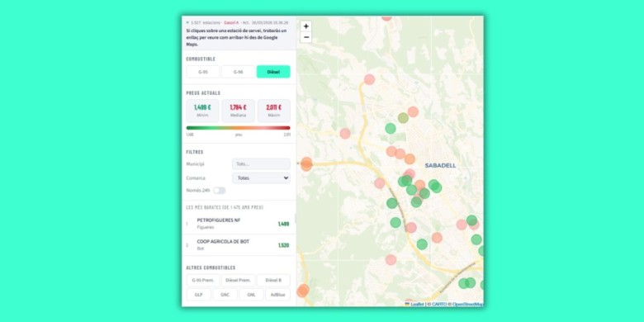The width and height of the screenshot is (644, 322).
Task: Click the Màxim price card 2,011 €
Action: point(274,111)
